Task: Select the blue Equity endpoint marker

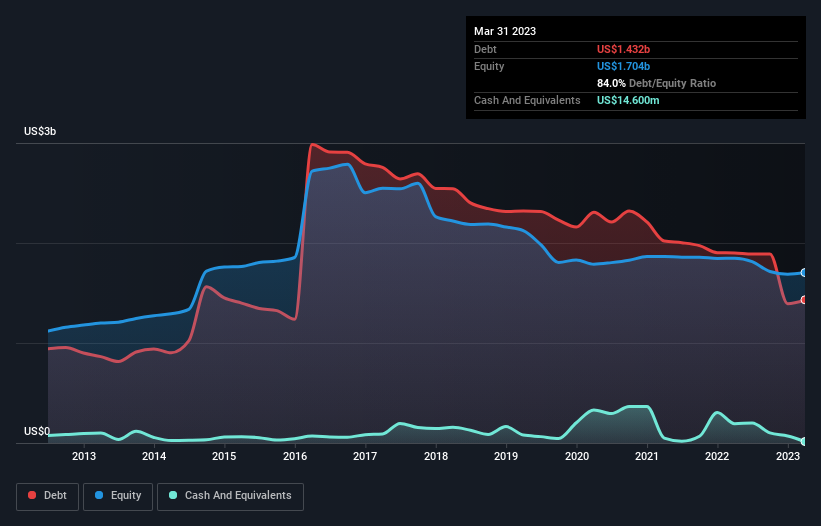Action: click(804, 273)
